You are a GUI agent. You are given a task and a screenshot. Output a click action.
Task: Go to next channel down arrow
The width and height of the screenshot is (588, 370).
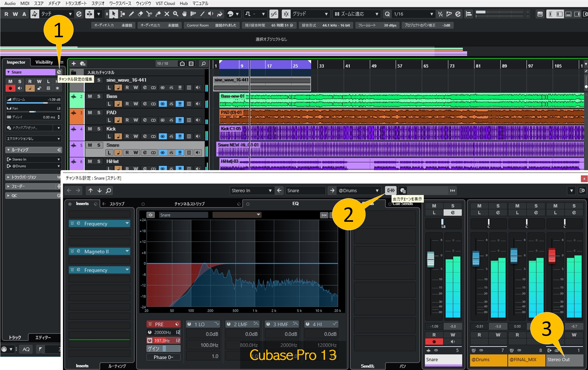(99, 190)
